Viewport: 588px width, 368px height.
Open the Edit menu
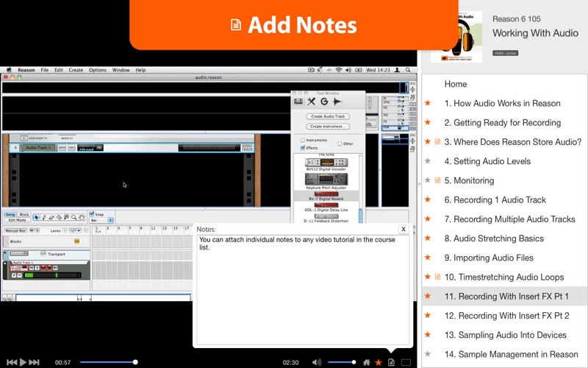point(59,70)
